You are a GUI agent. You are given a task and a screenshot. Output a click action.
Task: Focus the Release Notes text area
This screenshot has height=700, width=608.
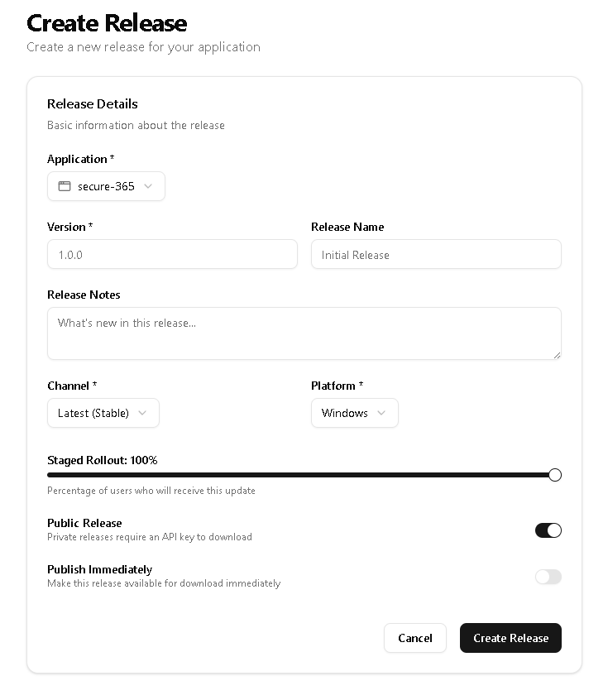[304, 333]
